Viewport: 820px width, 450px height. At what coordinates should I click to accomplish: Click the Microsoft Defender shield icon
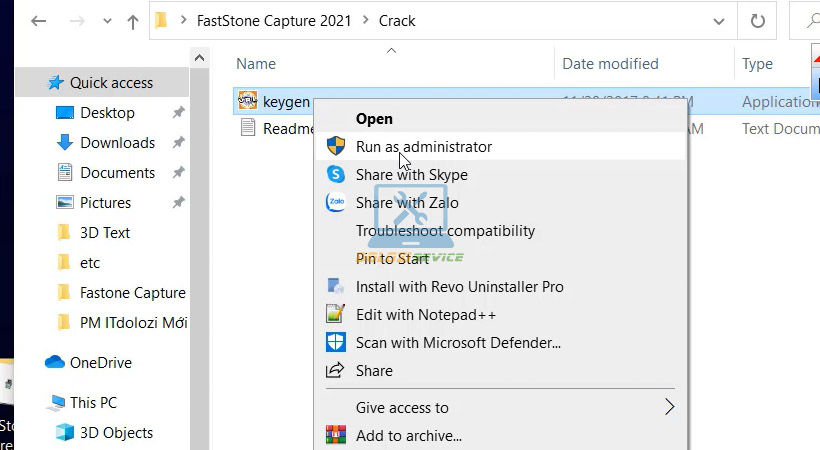[335, 342]
